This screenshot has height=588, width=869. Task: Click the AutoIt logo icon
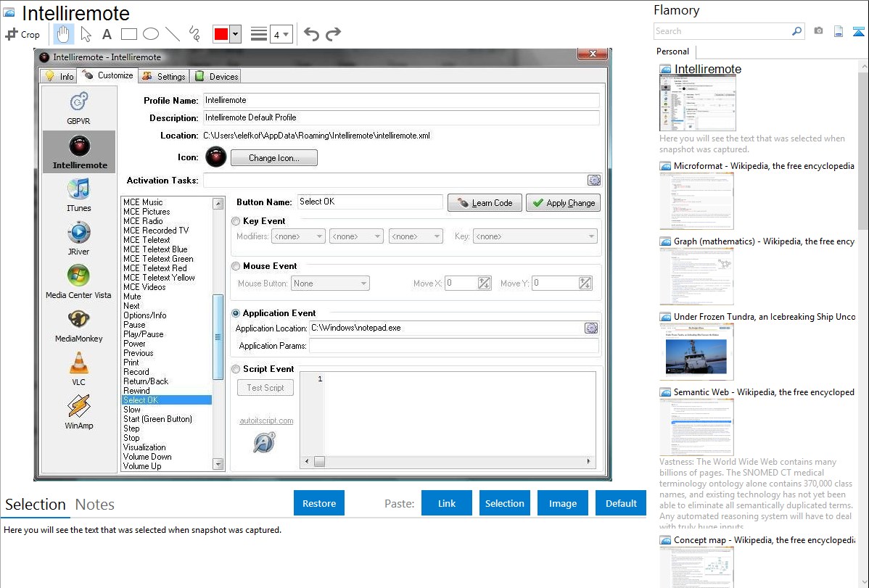tap(264, 442)
